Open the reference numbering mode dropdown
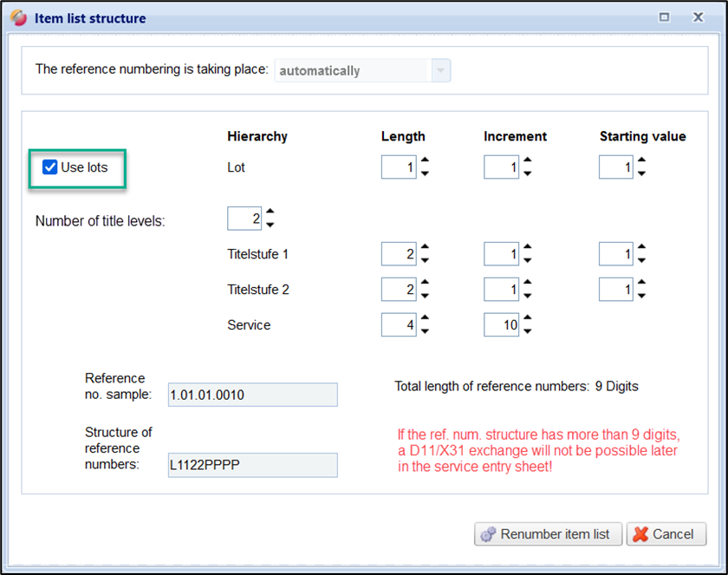Image resolution: width=728 pixels, height=575 pixels. click(441, 71)
